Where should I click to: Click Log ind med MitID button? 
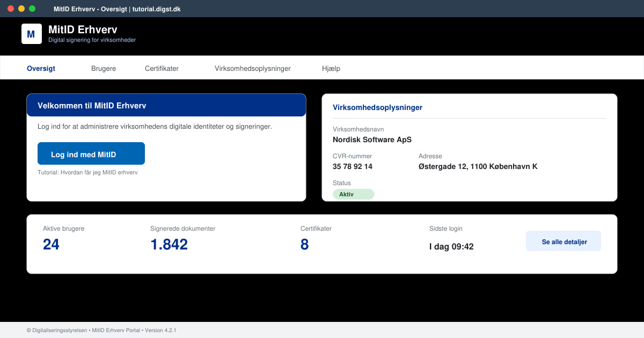(91, 153)
